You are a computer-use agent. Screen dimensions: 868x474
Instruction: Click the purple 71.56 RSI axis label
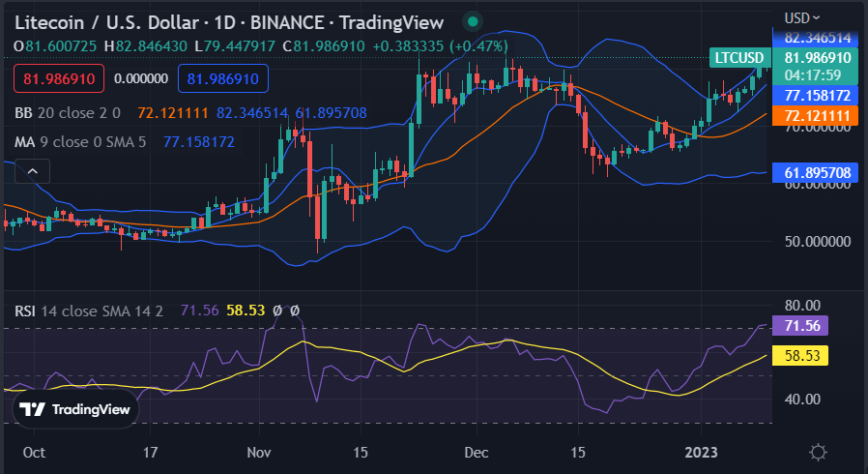[800, 326]
